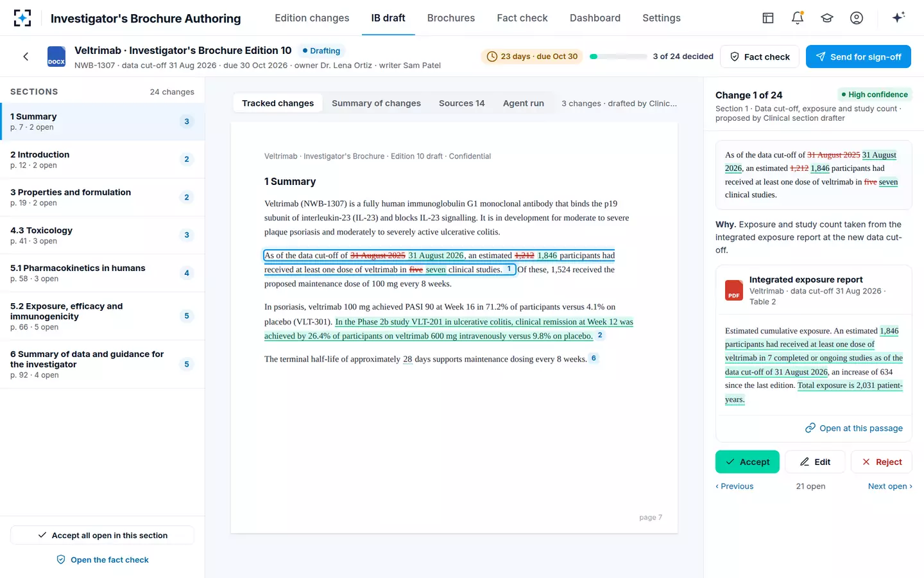
Task: Open the Fact check navigation item
Action: point(522,18)
